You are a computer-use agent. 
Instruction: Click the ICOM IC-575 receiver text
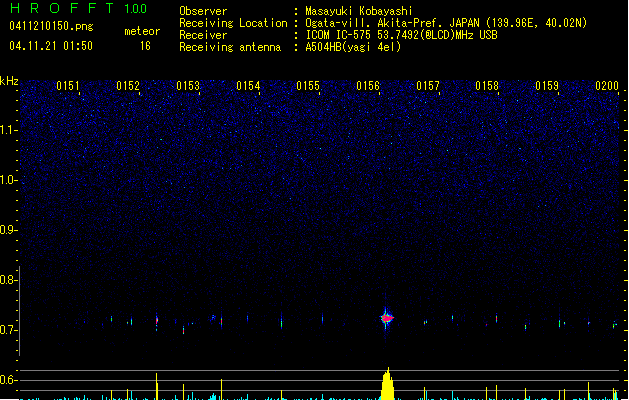pos(402,35)
